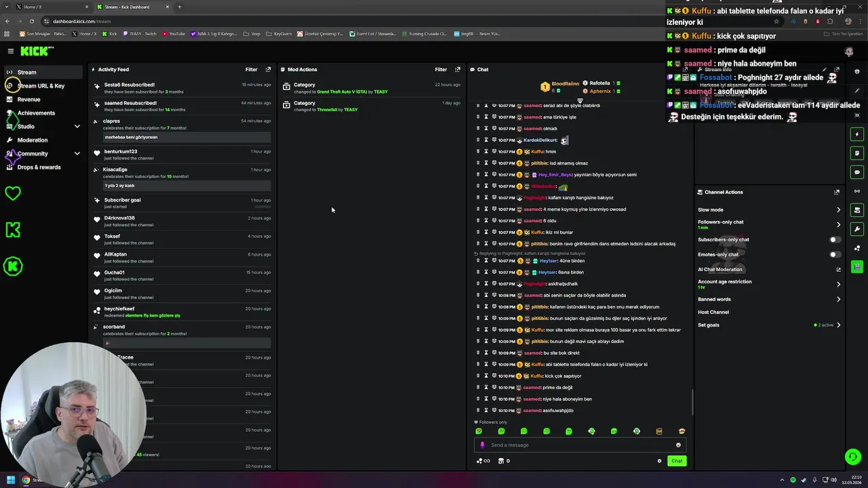Image resolution: width=868 pixels, height=488 pixels.
Task: Open the note widget in right sidebar
Action: pyautogui.click(x=857, y=153)
